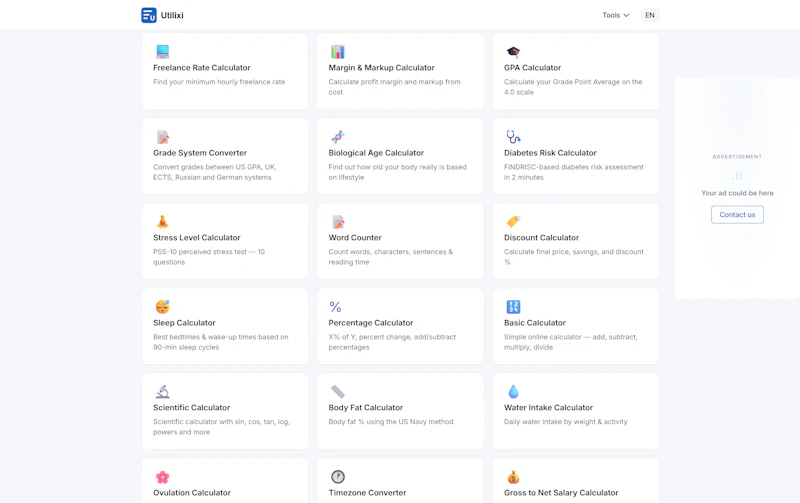
Task: Click "Count words, characters, sentences" description
Action: [390, 257]
